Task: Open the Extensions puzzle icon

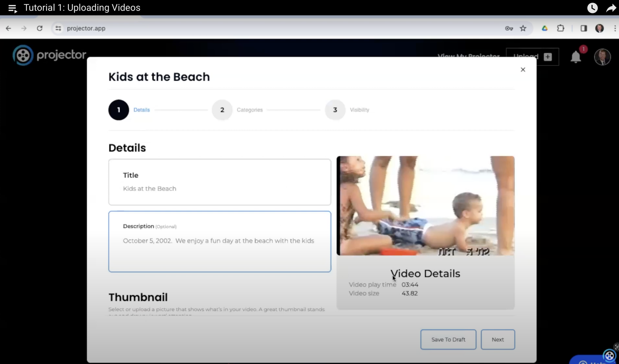Action: click(560, 29)
